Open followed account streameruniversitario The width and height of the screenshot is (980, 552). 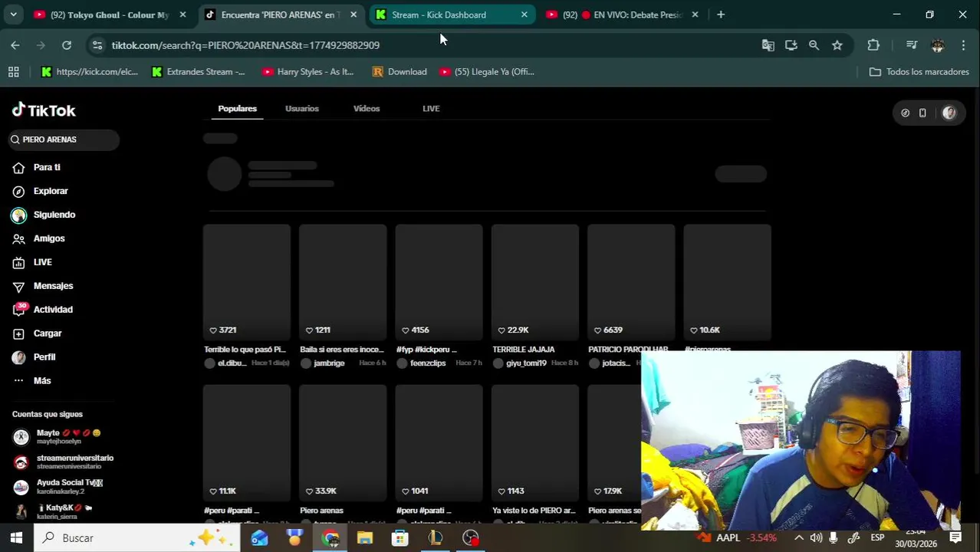(64, 462)
